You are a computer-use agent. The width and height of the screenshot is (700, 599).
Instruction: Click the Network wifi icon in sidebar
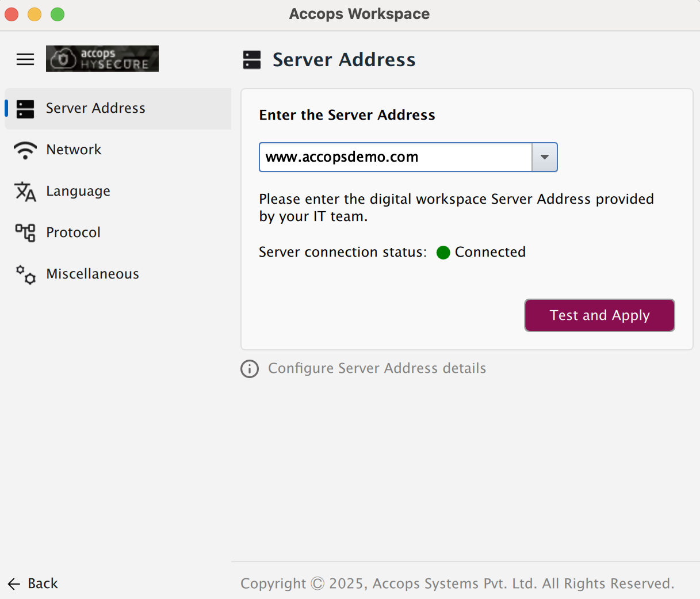[25, 150]
